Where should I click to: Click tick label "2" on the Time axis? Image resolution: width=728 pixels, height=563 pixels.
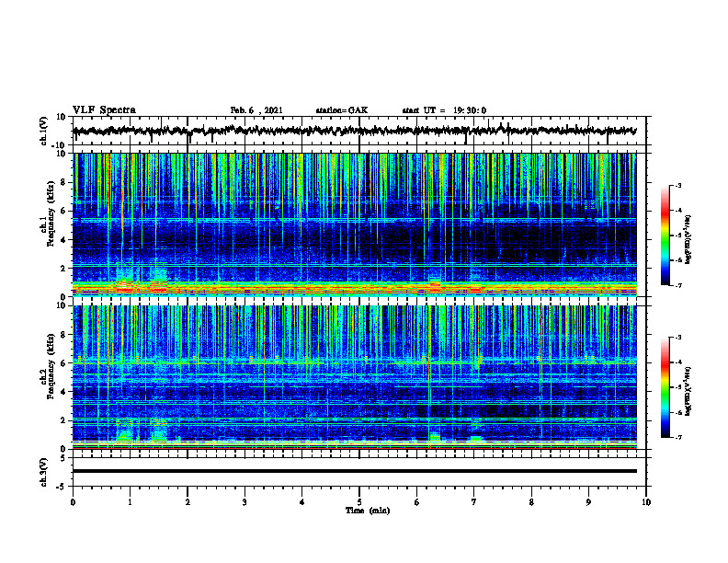(x=188, y=502)
